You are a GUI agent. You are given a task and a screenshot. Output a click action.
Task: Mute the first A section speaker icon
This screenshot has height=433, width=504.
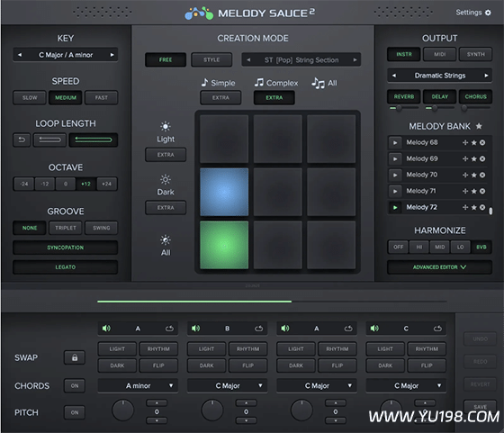pos(106,329)
